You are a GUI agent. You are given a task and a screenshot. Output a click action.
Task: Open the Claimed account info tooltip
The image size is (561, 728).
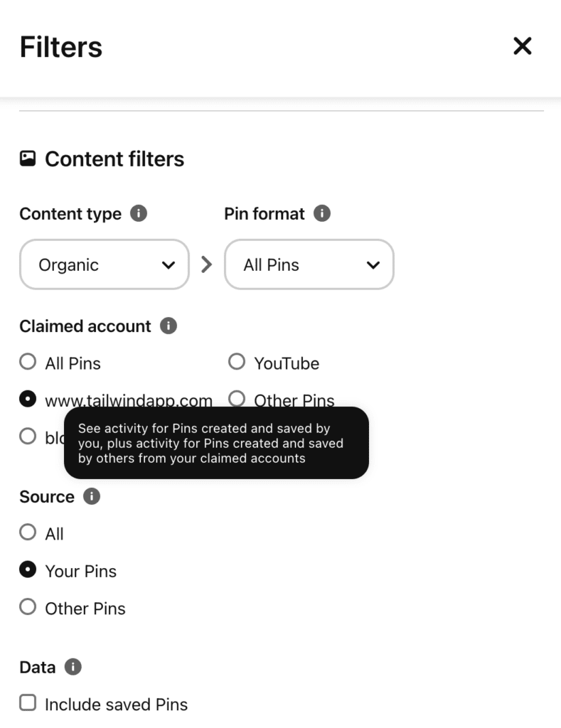pos(170,326)
